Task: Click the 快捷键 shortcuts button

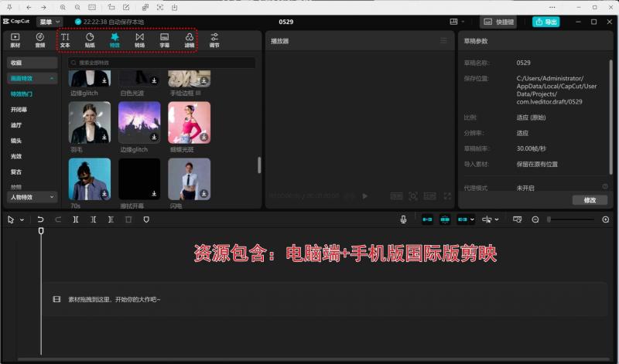Action: [498, 22]
